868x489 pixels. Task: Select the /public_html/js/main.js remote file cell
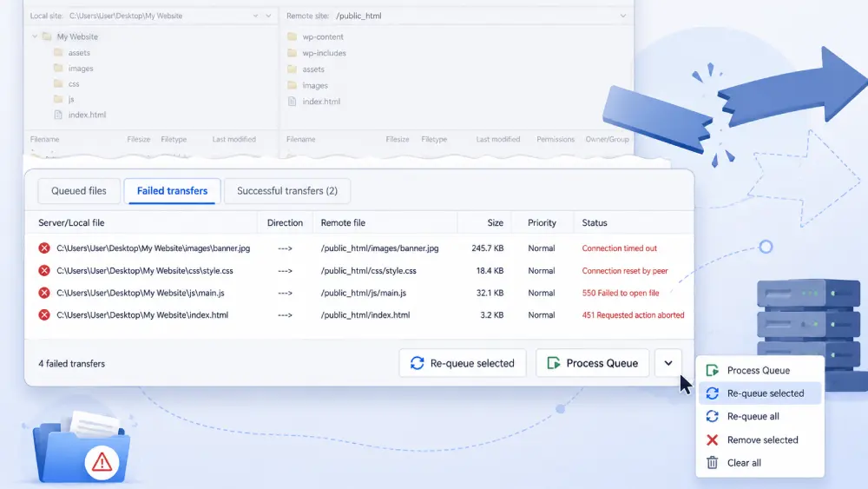tap(363, 293)
